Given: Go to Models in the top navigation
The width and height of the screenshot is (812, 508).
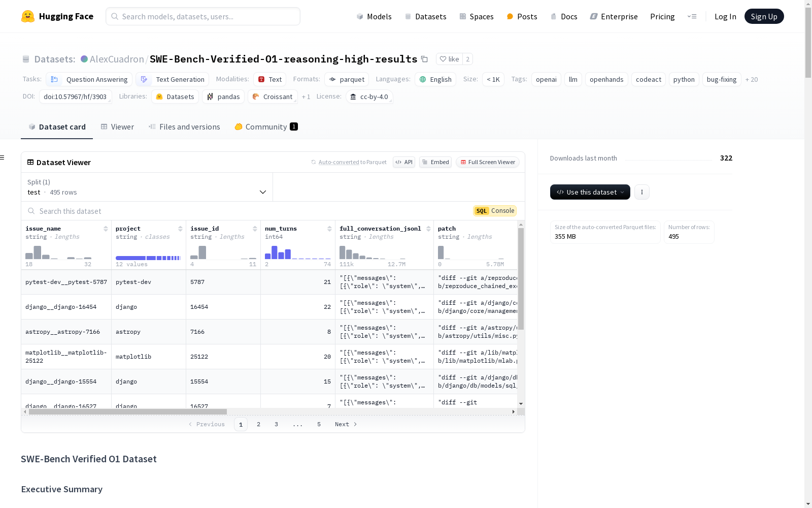Looking at the screenshot, I should click(x=374, y=16).
